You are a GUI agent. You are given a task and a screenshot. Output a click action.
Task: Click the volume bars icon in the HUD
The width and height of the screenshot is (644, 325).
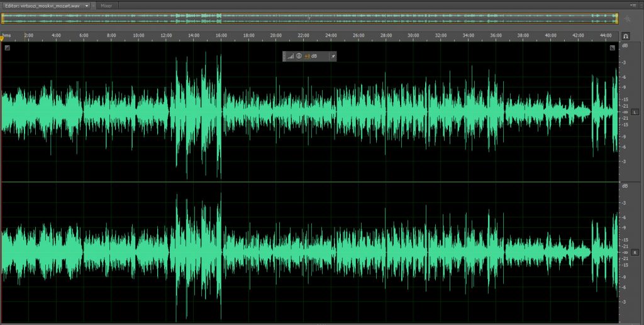[x=291, y=56]
